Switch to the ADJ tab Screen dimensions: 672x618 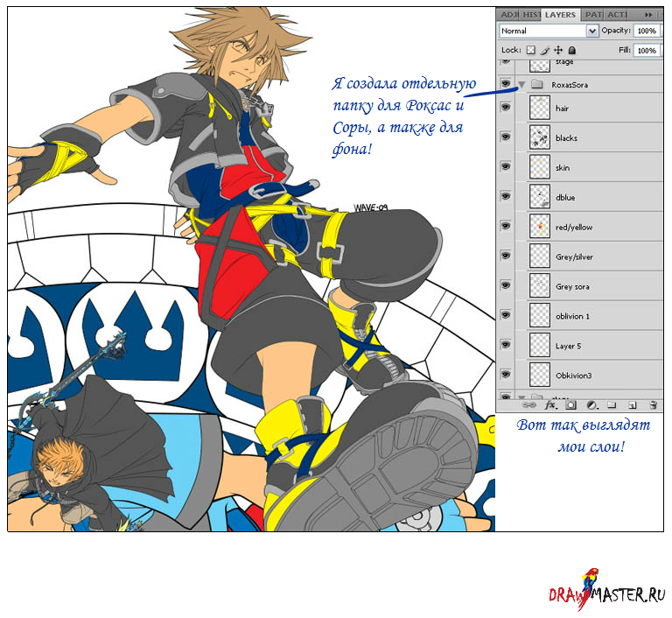point(508,15)
